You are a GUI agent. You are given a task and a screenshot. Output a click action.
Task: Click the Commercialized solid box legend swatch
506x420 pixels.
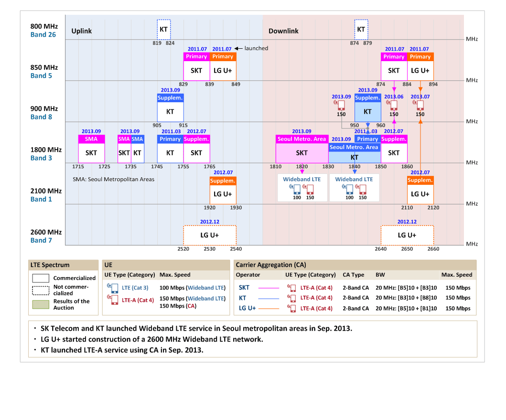tap(41, 278)
